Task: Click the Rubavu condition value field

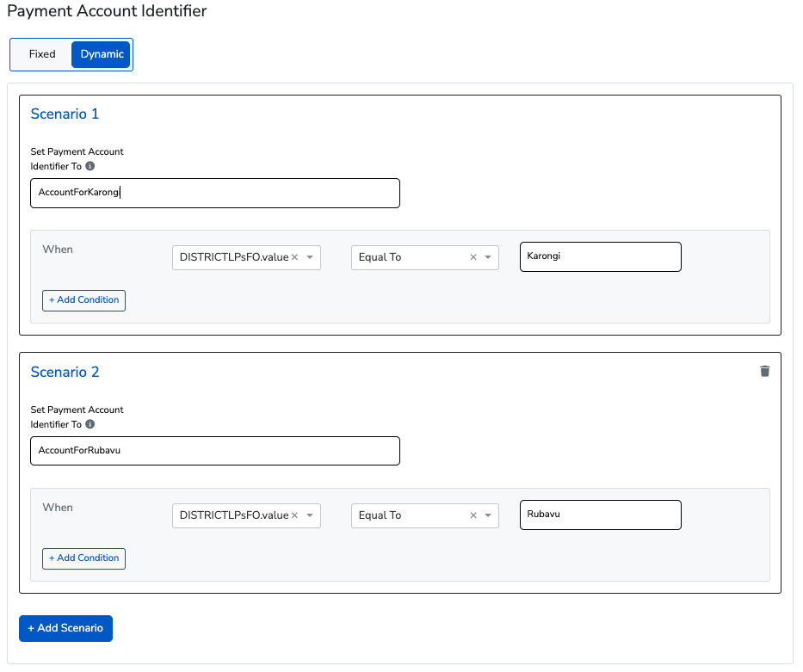Action: [x=600, y=515]
